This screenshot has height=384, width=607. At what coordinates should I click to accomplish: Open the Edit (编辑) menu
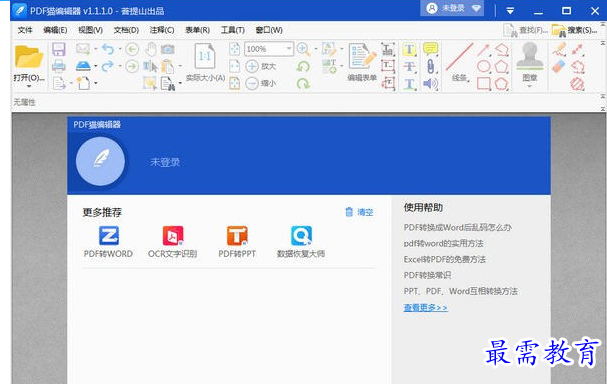[x=55, y=30]
